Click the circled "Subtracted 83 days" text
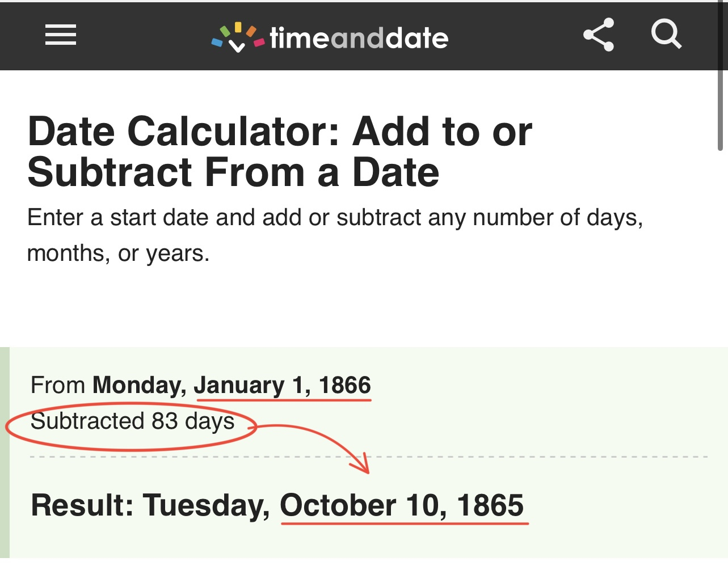 click(x=133, y=421)
